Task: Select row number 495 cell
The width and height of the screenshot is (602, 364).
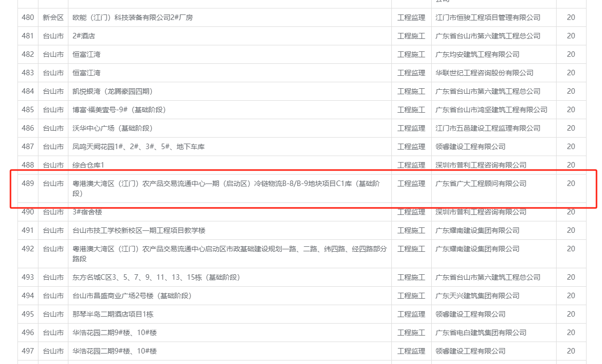Action: 28,314
